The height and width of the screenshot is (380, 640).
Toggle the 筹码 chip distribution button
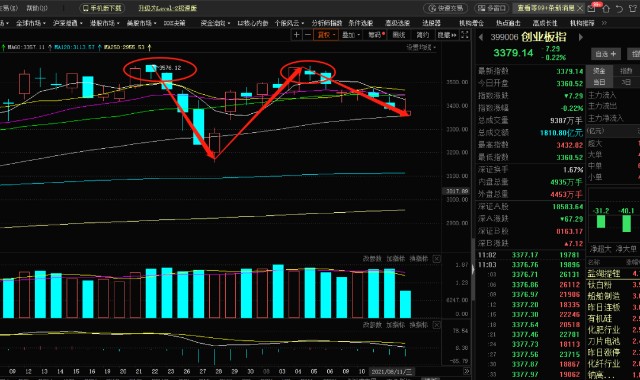pyautogui.click(x=376, y=35)
